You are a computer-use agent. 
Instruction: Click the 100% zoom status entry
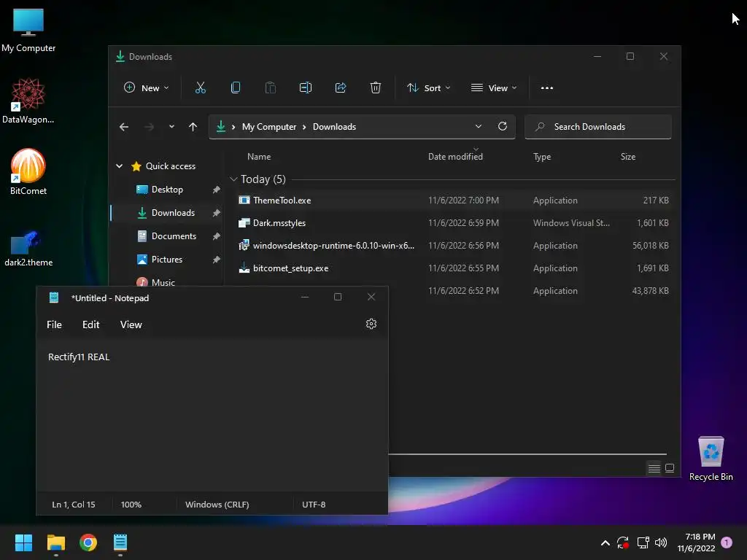click(131, 505)
